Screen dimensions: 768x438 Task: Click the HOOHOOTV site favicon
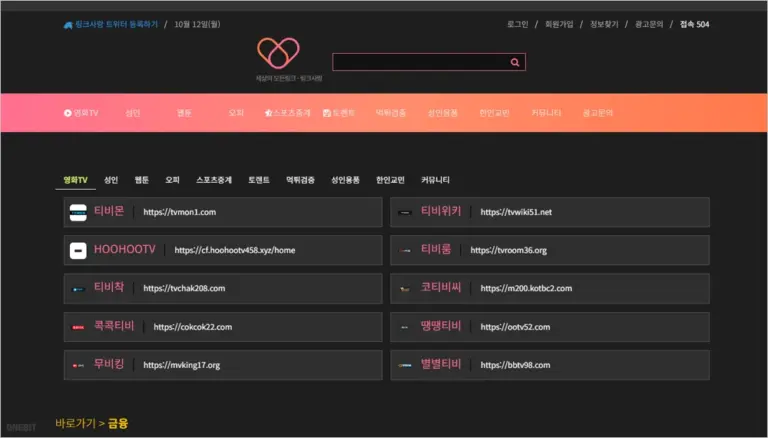click(78, 250)
